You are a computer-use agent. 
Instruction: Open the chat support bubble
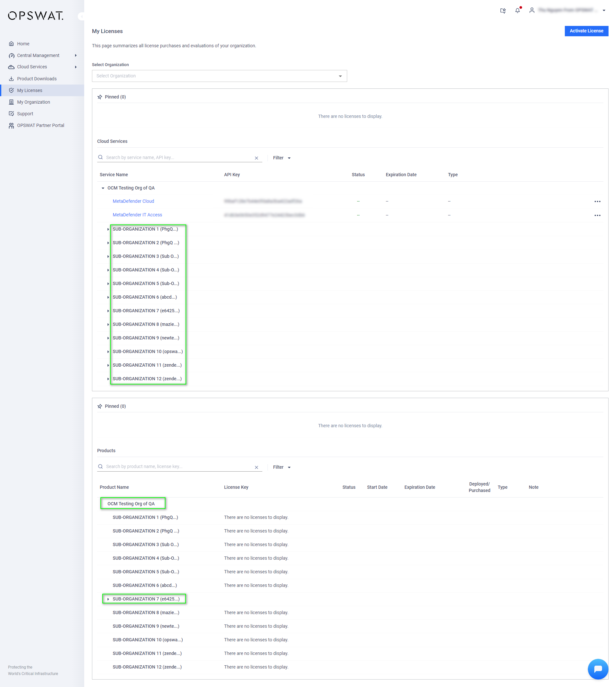click(598, 669)
